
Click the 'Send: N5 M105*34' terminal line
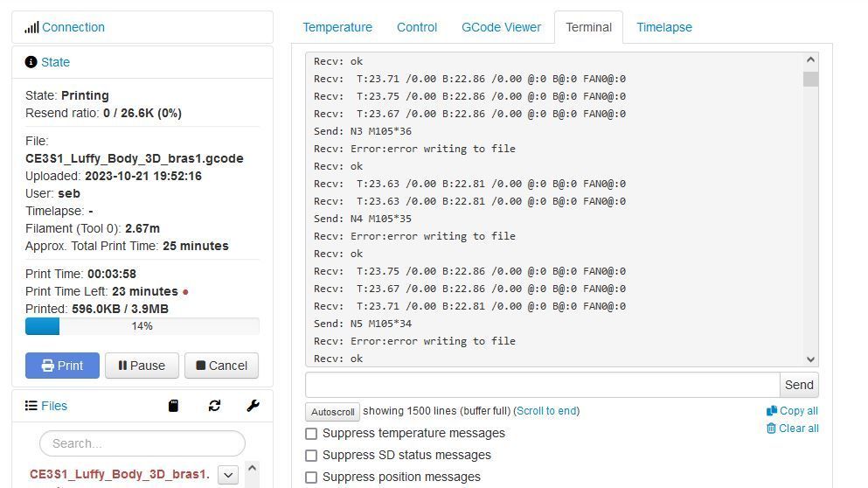tap(363, 324)
